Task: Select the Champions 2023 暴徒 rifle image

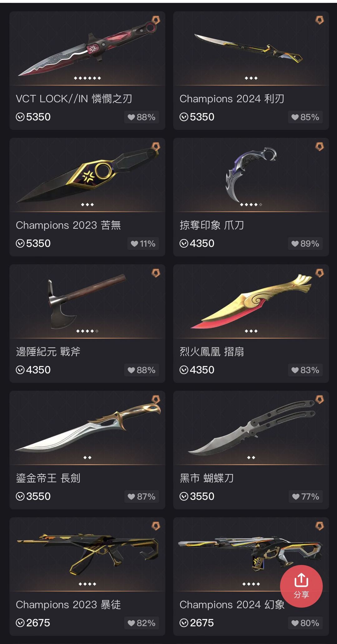Action: pos(87,554)
